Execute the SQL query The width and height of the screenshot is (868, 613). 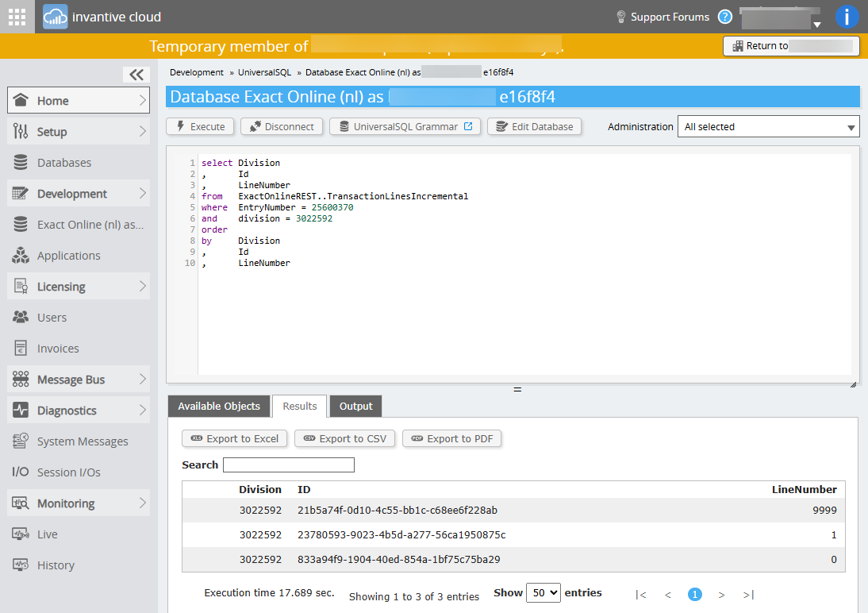[x=200, y=126]
